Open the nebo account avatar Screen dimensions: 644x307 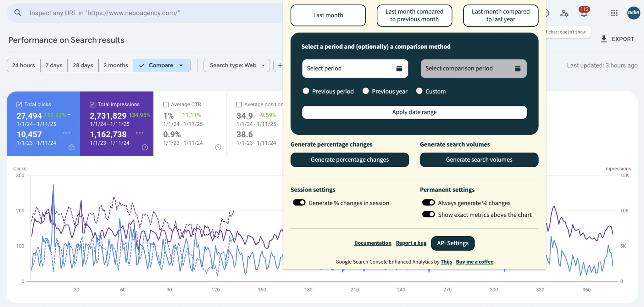633,13
